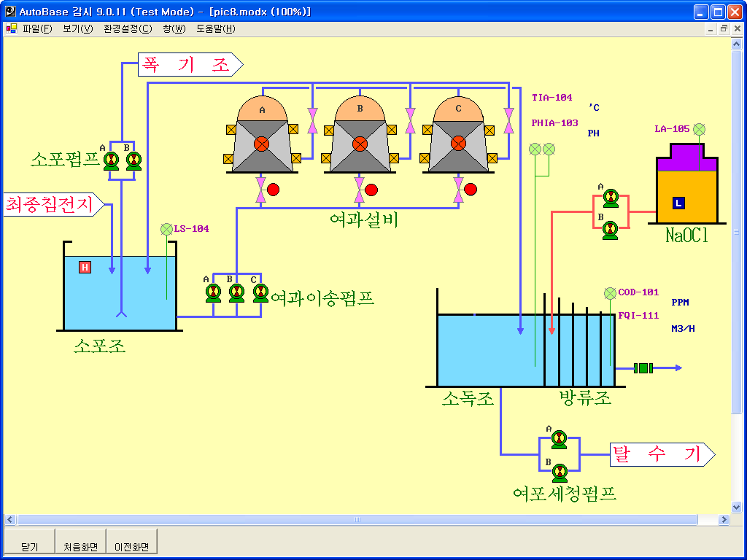
Task: Toggle the LS-104 level switch indicator
Action: coord(166,229)
